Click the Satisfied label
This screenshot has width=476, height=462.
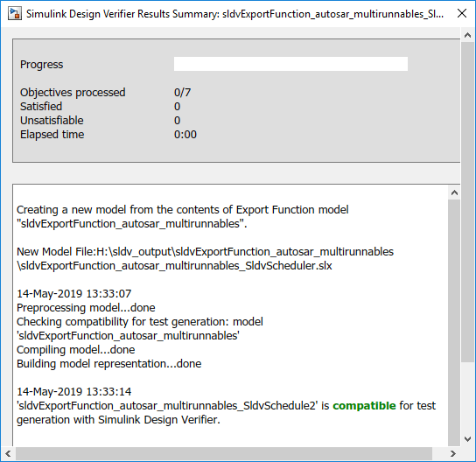[41, 107]
